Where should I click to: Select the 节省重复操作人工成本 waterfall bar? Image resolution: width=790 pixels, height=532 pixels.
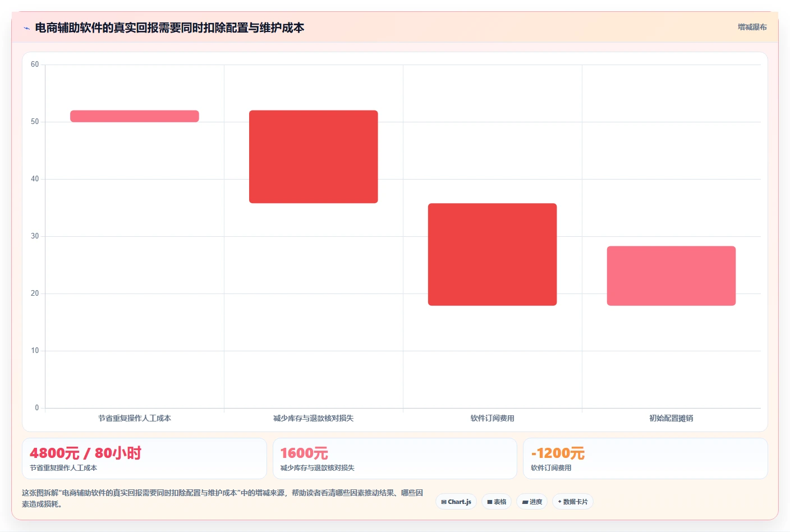click(135, 116)
